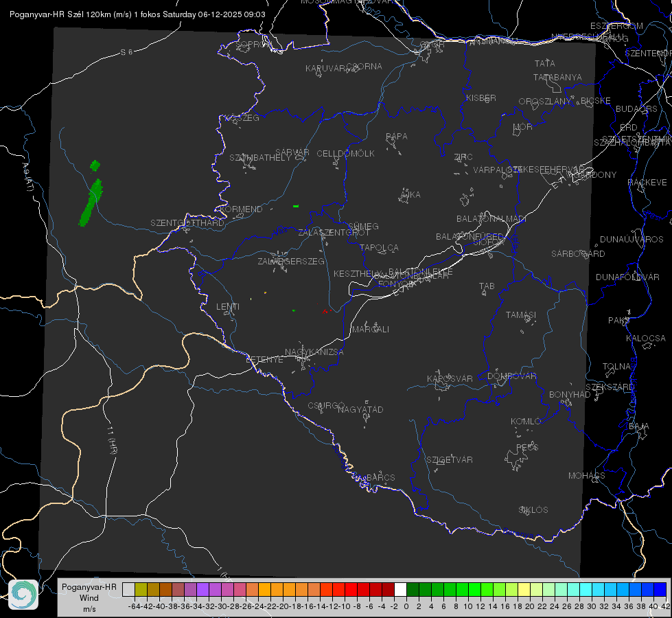672x618 pixels.
Task: Click the TATABANYA city label
Action: [557, 77]
